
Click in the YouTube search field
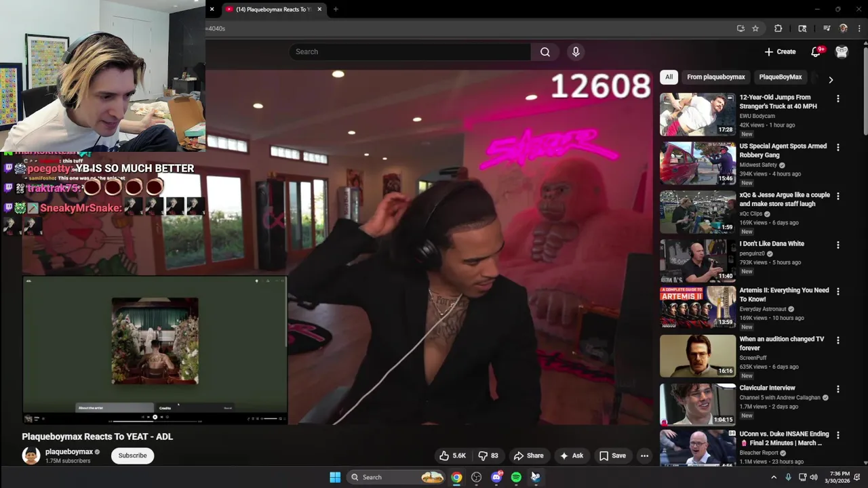(410, 52)
